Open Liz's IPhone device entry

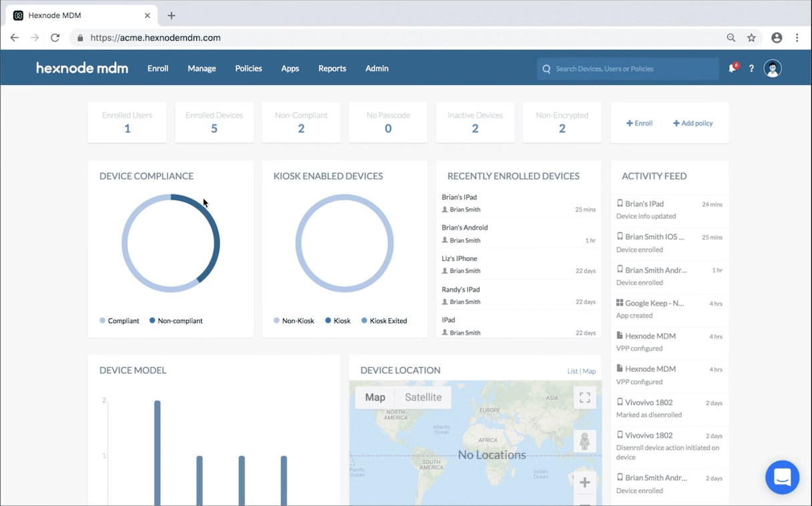click(518, 264)
